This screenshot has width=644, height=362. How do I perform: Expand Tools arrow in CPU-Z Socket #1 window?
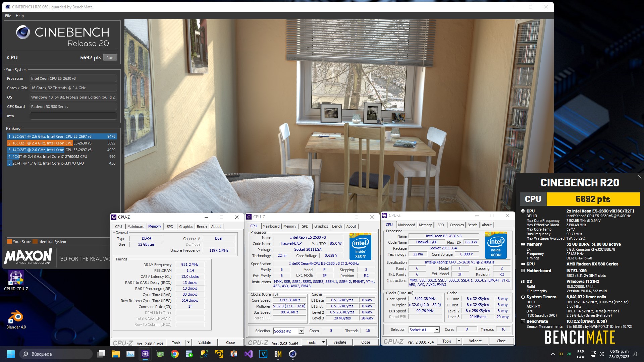tap(459, 341)
